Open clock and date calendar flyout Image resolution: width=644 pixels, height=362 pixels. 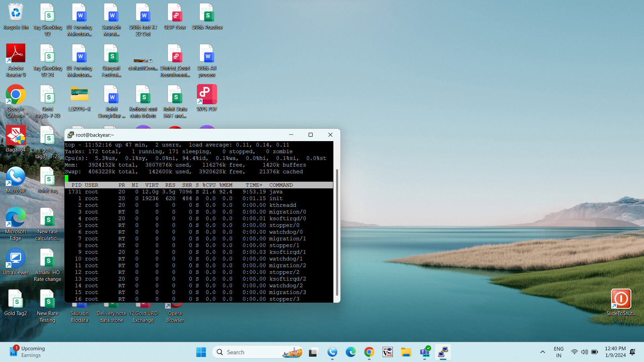coord(615,352)
